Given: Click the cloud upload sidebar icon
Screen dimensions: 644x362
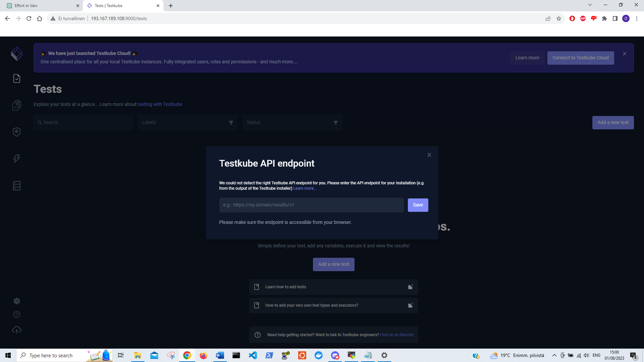Looking at the screenshot, I should pyautogui.click(x=17, y=330).
